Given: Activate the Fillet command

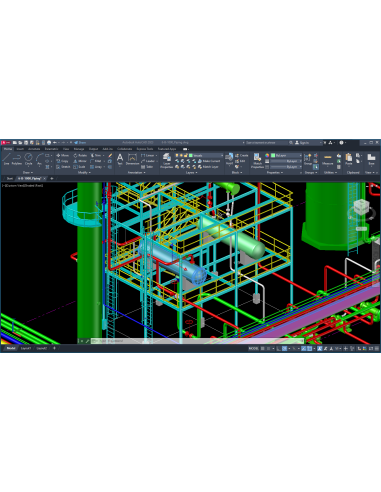Looking at the screenshot, I should [96, 161].
